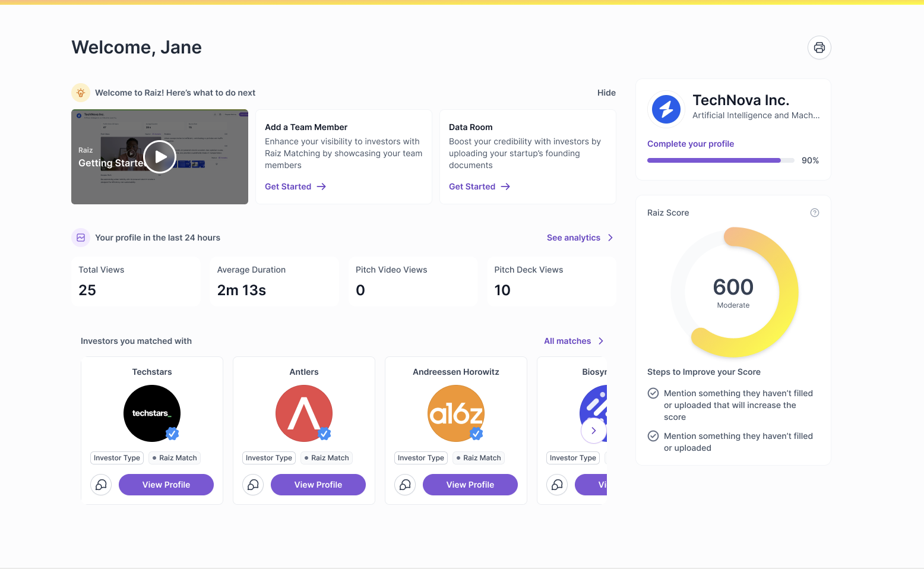Click the Andreessen Horowitz card title

(456, 372)
